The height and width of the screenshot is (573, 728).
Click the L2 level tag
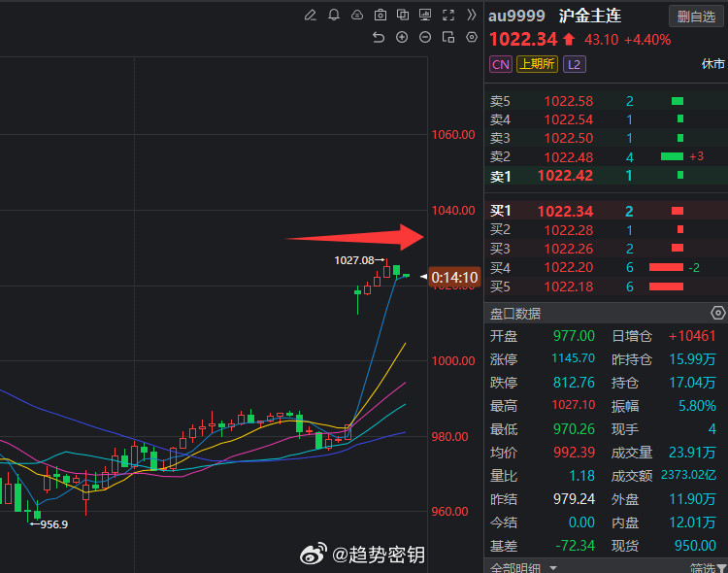575,64
